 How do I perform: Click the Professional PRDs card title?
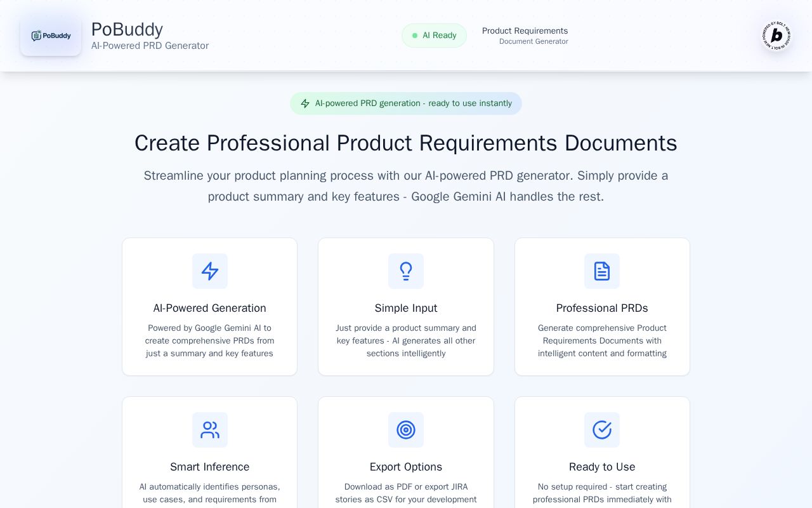pyautogui.click(x=602, y=308)
